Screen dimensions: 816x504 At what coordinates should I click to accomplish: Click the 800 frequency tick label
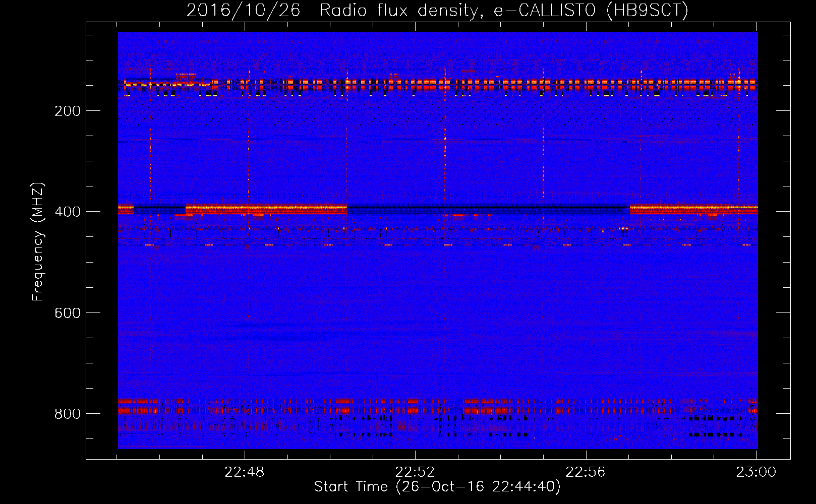point(68,414)
